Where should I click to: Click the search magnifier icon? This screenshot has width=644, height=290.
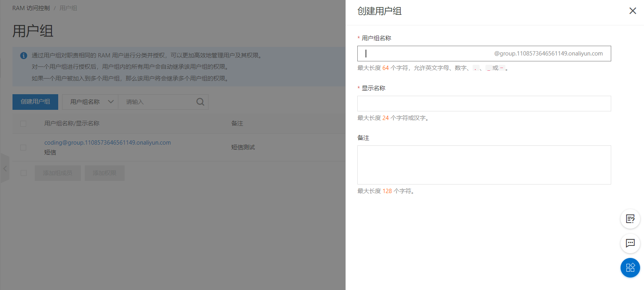click(200, 102)
